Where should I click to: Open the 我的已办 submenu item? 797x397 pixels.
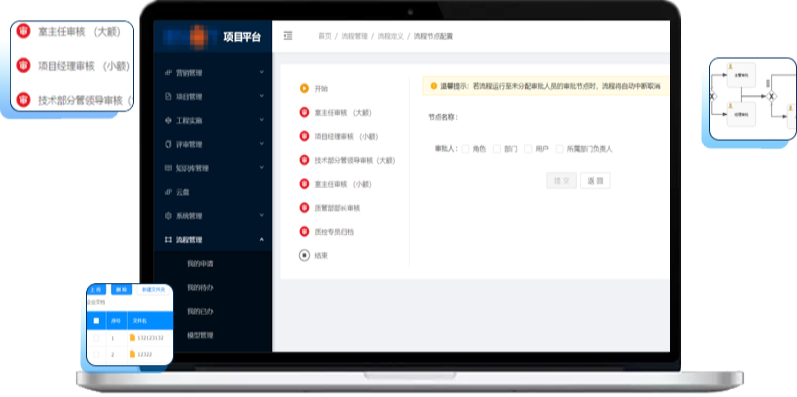[x=200, y=312]
